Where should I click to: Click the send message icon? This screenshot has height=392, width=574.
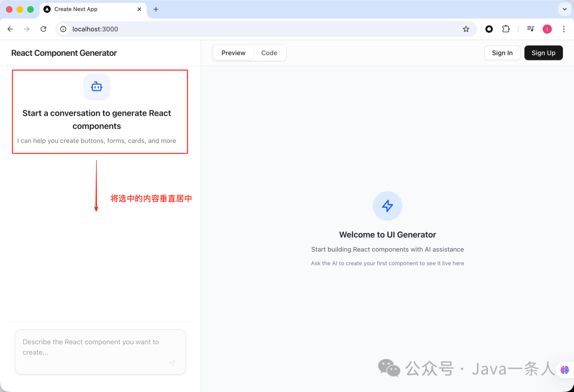[x=172, y=363]
